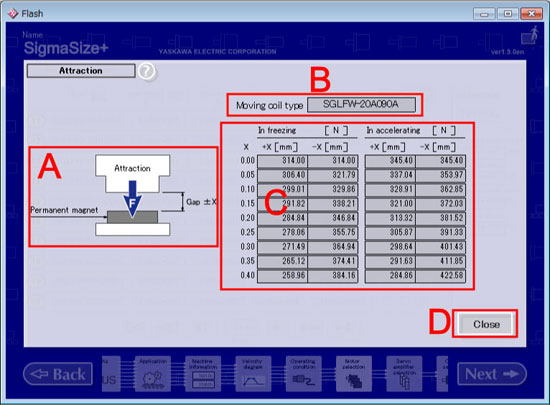The height and width of the screenshot is (405, 550).
Task: Click the 'Permanent magnet' diagram label
Action: (x=64, y=210)
